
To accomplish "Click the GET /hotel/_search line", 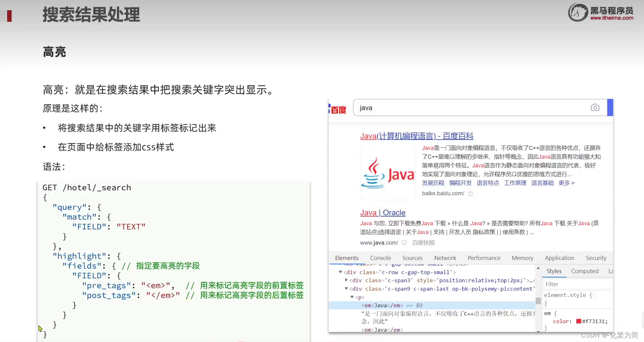I will (x=87, y=188).
